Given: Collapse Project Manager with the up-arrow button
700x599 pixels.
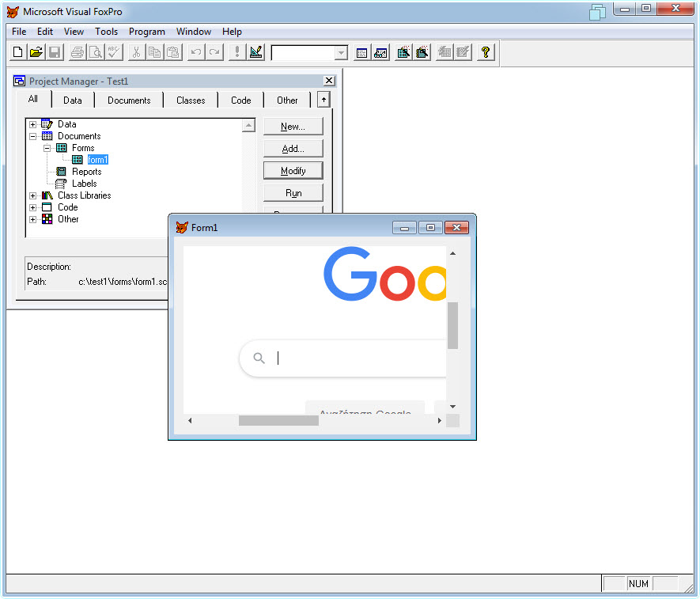Looking at the screenshot, I should [324, 99].
